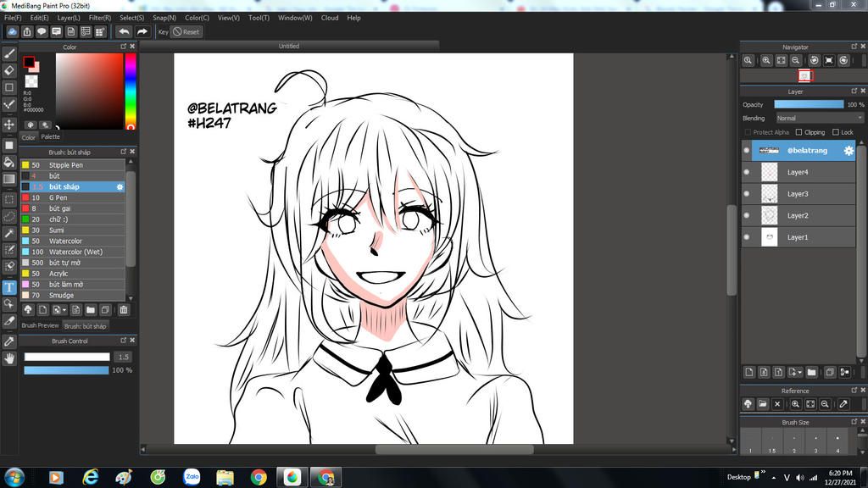Screen dimensions: 868x488
Task: Hide Layer3 using its visibility dot
Action: [x=747, y=194]
